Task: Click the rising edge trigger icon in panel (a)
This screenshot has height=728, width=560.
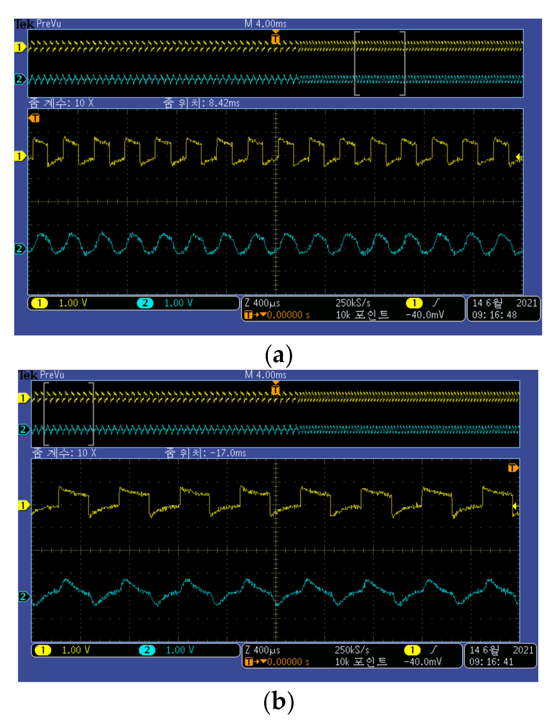Action: pyautogui.click(x=435, y=303)
